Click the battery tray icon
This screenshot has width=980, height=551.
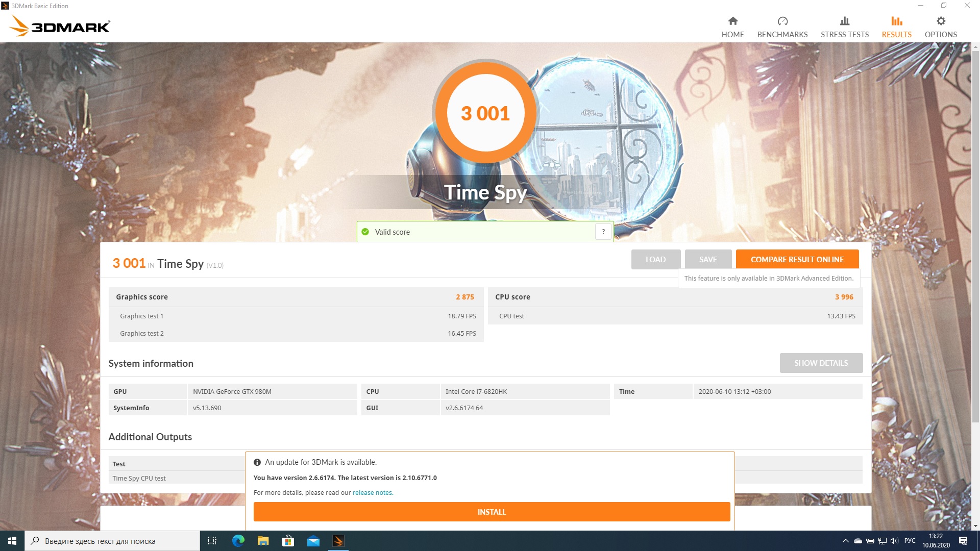870,541
